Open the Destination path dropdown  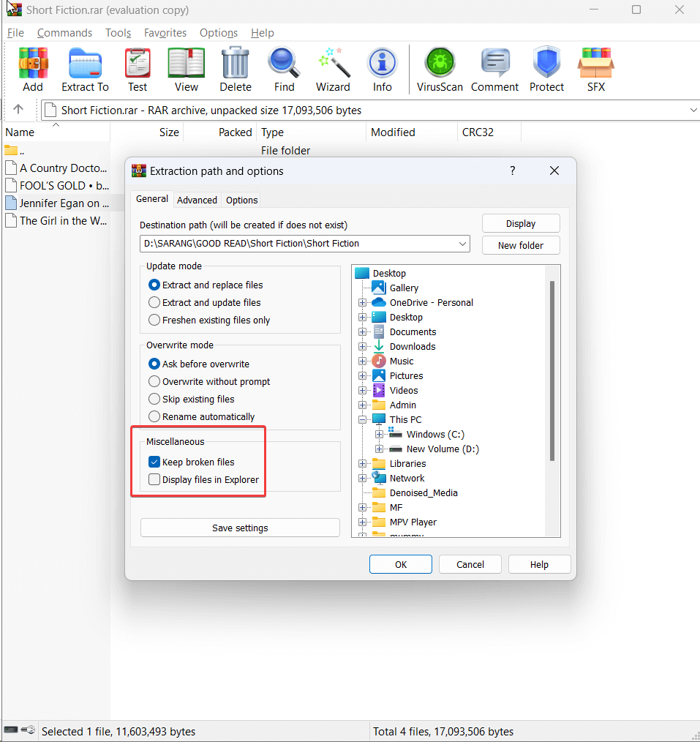tap(462, 244)
